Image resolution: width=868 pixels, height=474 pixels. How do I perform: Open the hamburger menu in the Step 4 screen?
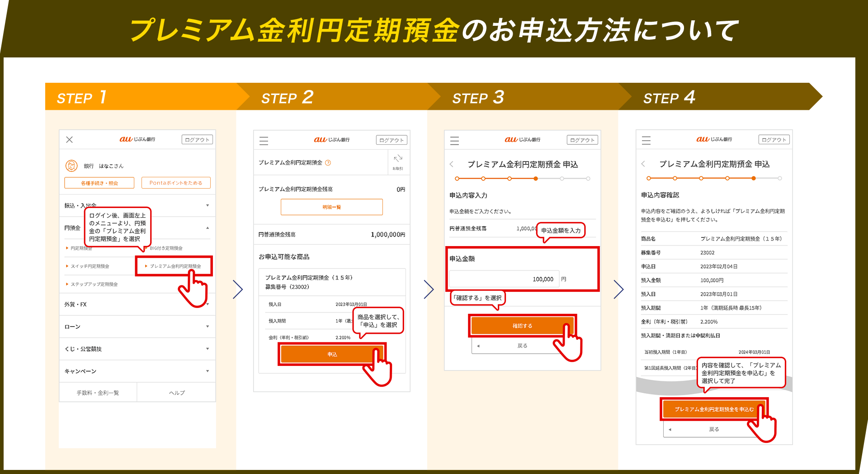(646, 141)
